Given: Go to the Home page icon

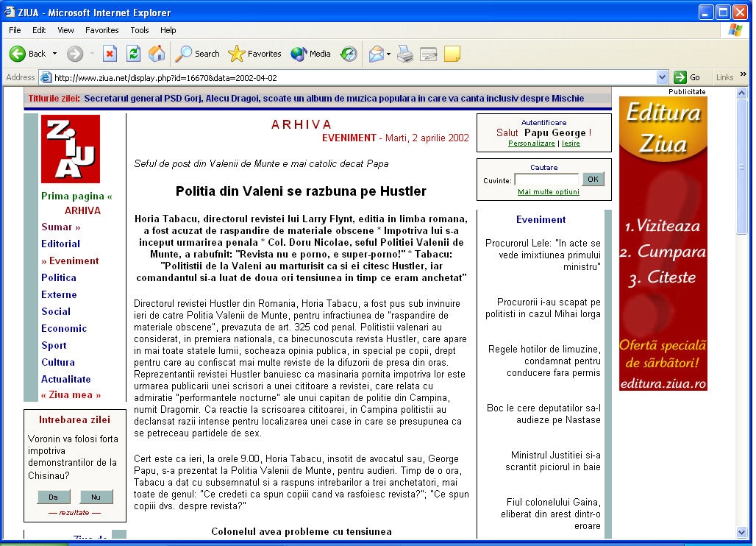Looking at the screenshot, I should (x=156, y=54).
